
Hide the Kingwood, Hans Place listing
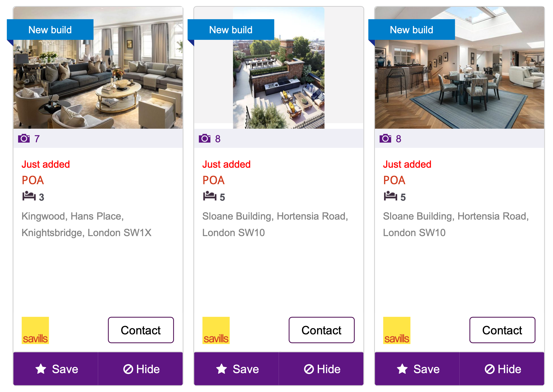141,369
